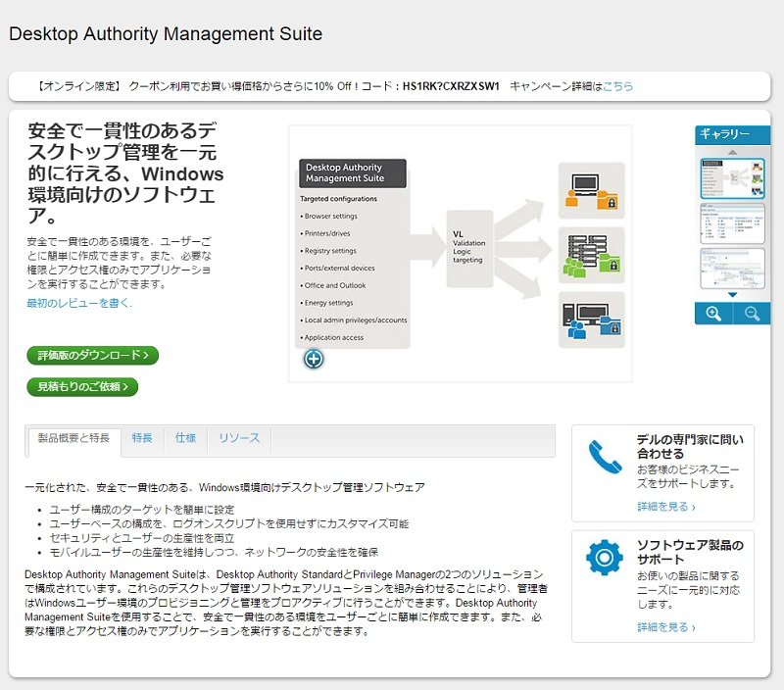This screenshot has height=690, width=784.
Task: Click the ソフトウェア製品のサポート heading
Action: tap(690, 552)
